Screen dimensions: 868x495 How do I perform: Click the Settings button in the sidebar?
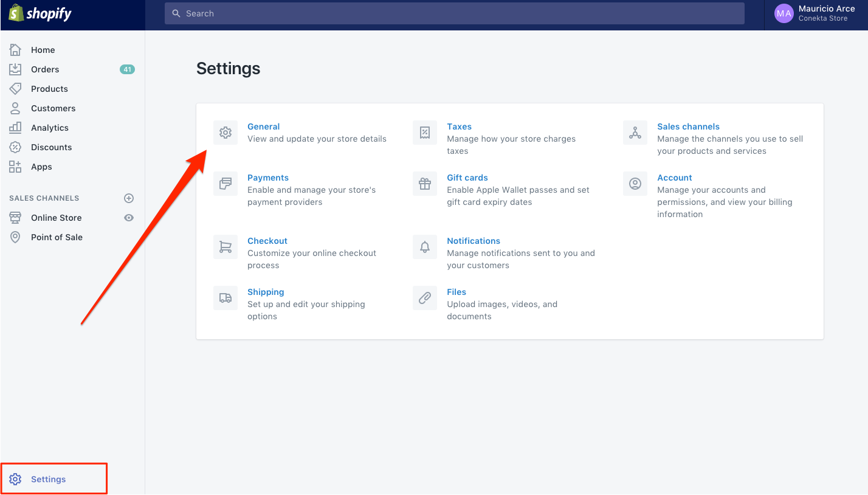[x=48, y=479]
